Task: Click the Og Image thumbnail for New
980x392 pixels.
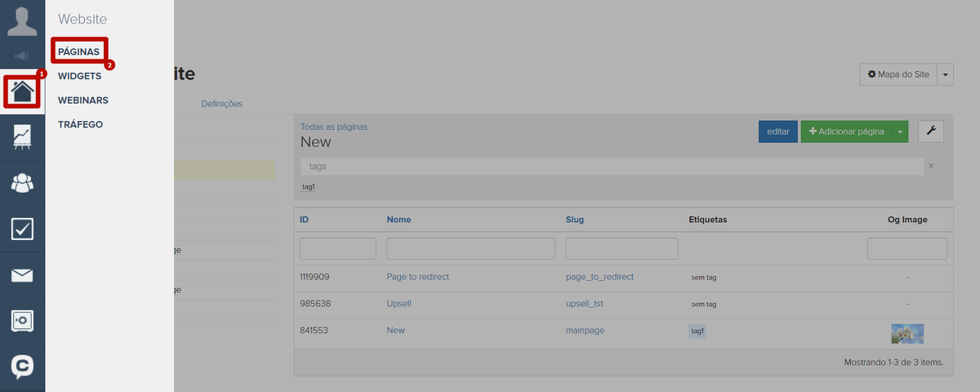Action: [x=907, y=333]
